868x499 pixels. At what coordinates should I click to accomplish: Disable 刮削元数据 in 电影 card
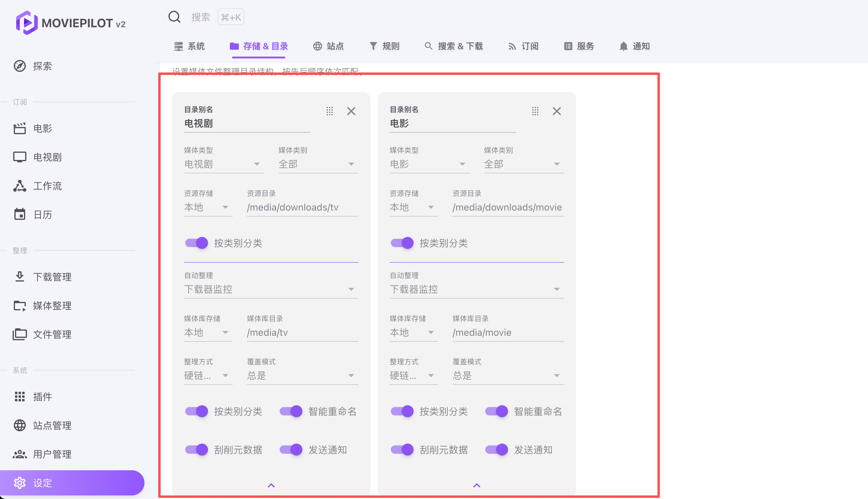coord(402,449)
